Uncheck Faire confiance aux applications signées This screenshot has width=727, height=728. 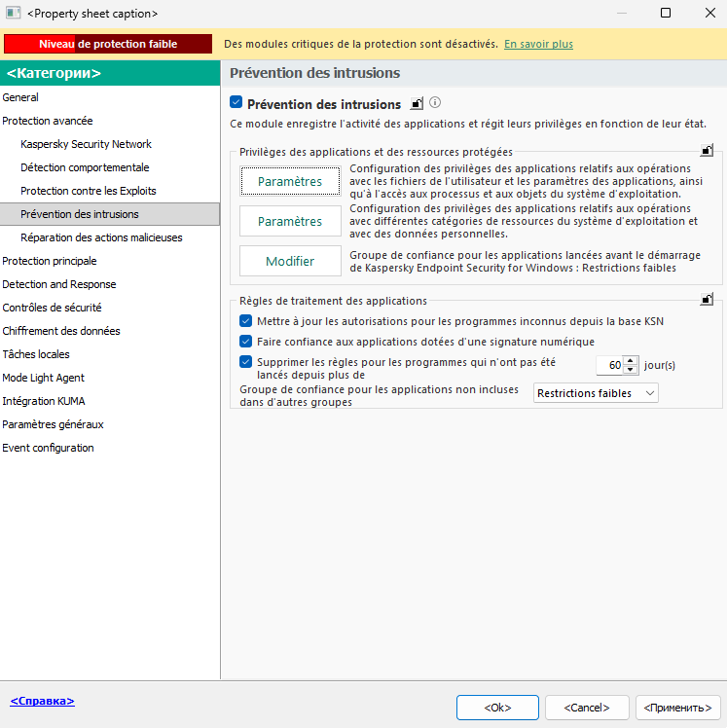245,342
